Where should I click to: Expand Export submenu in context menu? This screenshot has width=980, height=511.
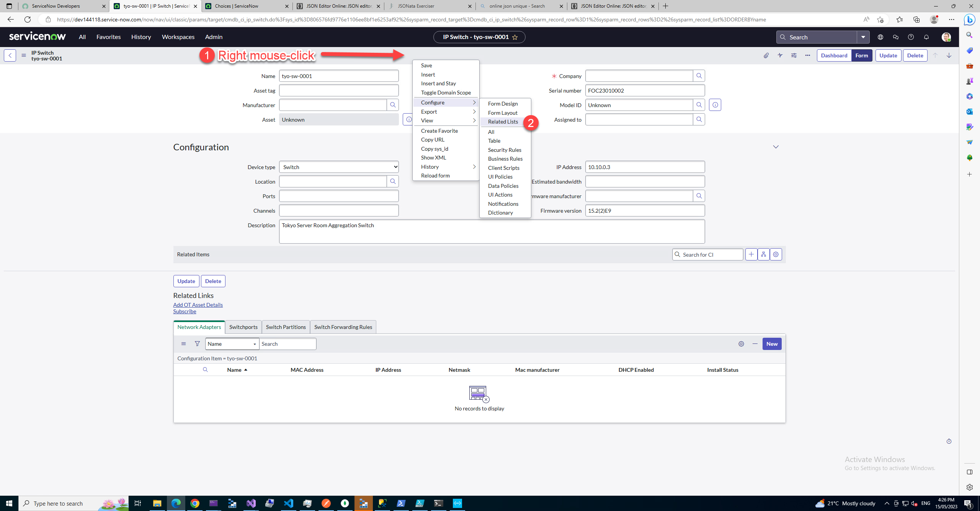tap(446, 112)
